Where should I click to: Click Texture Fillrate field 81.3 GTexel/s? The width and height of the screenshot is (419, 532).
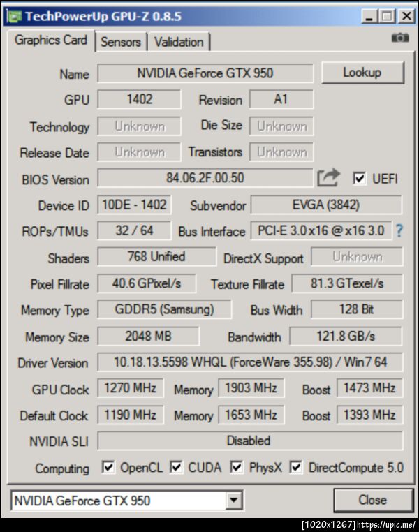tap(347, 283)
